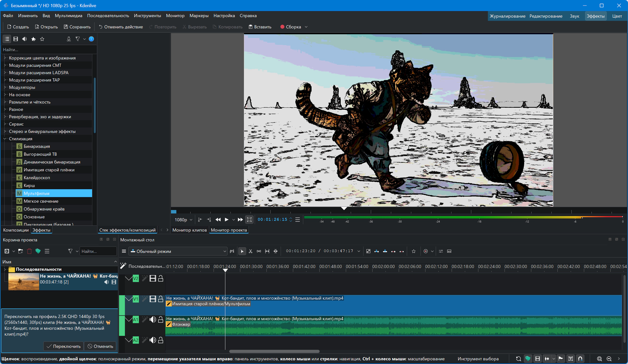This screenshot has height=364, width=628.
Task: Click rewind button in project monitor
Action: point(218,220)
